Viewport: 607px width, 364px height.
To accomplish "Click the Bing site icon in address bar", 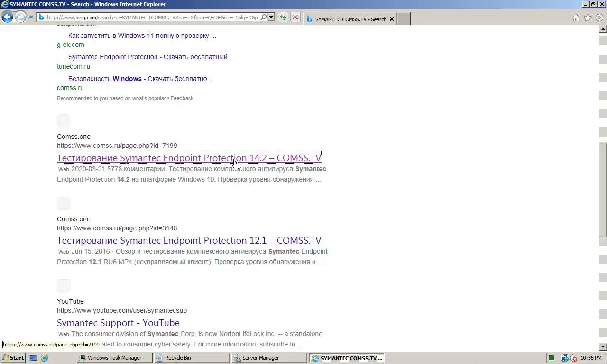I will tap(41, 18).
